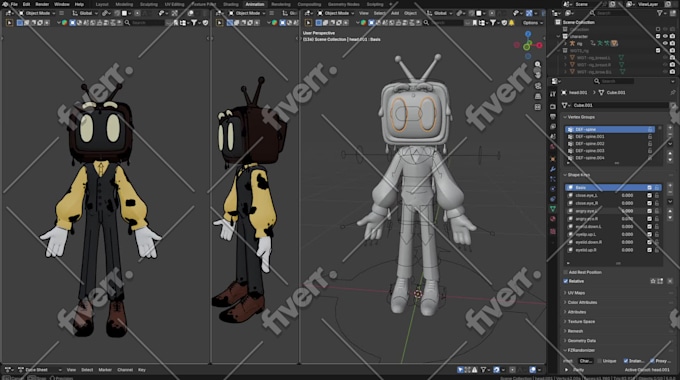Screen dimensions: 680x380
Task: Open the Object properties tab icon
Action: [552, 159]
